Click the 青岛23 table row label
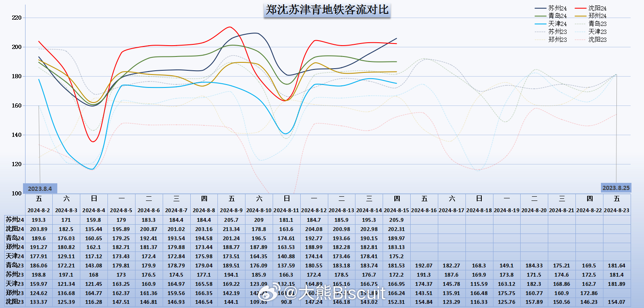 [x=15, y=265]
